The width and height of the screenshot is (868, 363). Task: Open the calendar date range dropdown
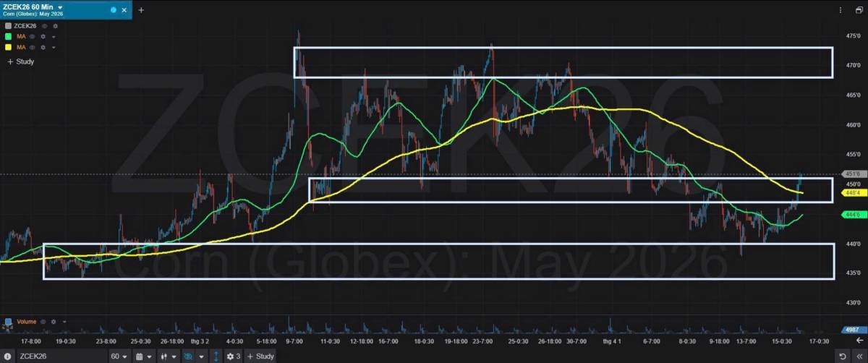coord(143,356)
